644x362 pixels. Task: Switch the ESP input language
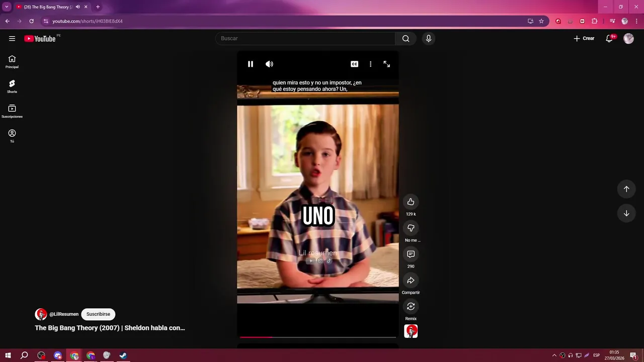597,355
